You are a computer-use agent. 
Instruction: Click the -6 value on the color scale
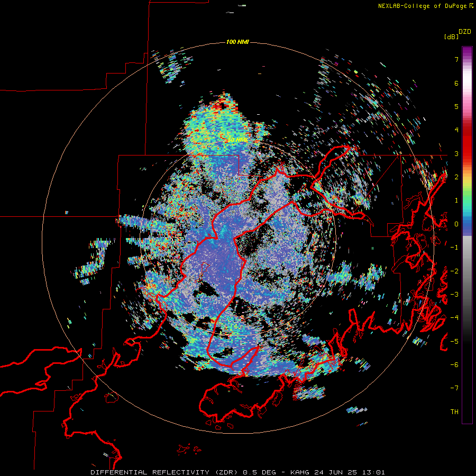pos(454,364)
